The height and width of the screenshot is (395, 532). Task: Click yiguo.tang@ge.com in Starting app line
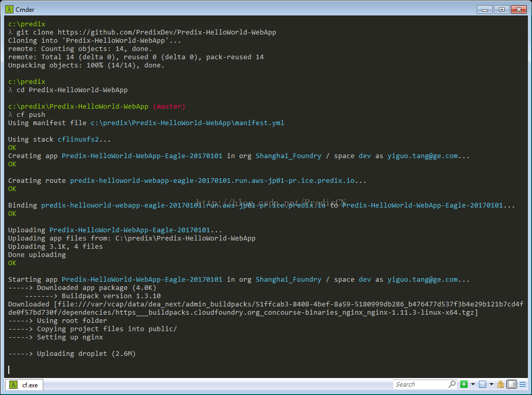coord(422,279)
